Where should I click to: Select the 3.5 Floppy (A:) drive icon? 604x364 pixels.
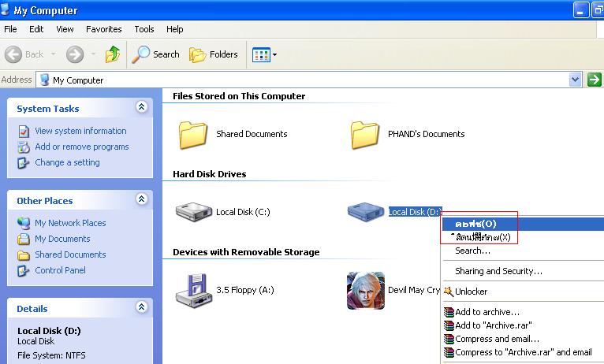(x=194, y=291)
